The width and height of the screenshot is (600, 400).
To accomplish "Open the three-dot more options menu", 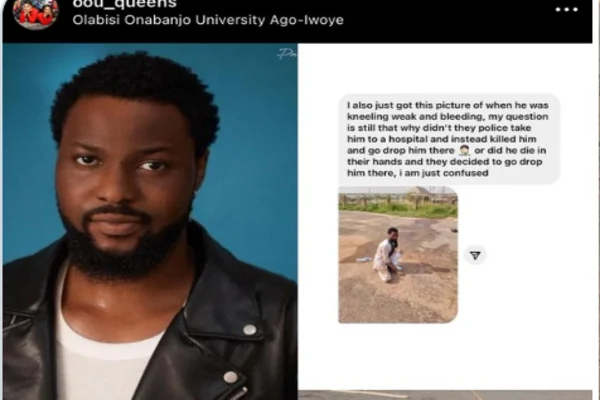I will pos(566,10).
